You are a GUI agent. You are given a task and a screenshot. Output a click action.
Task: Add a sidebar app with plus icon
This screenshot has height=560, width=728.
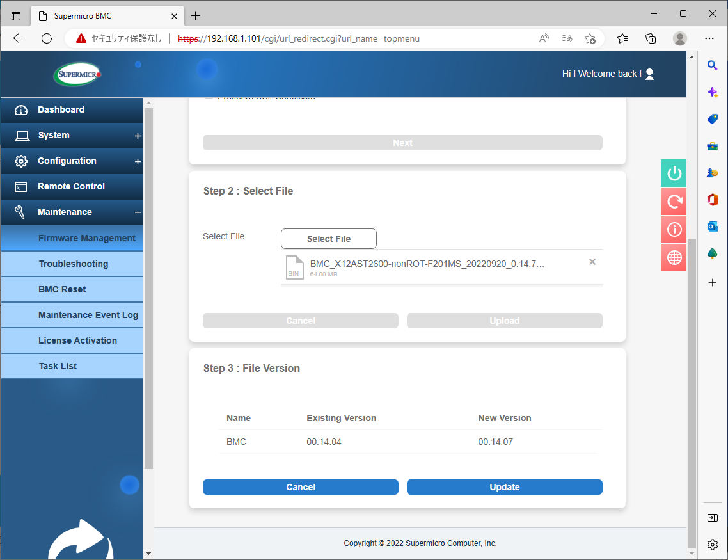point(712,283)
